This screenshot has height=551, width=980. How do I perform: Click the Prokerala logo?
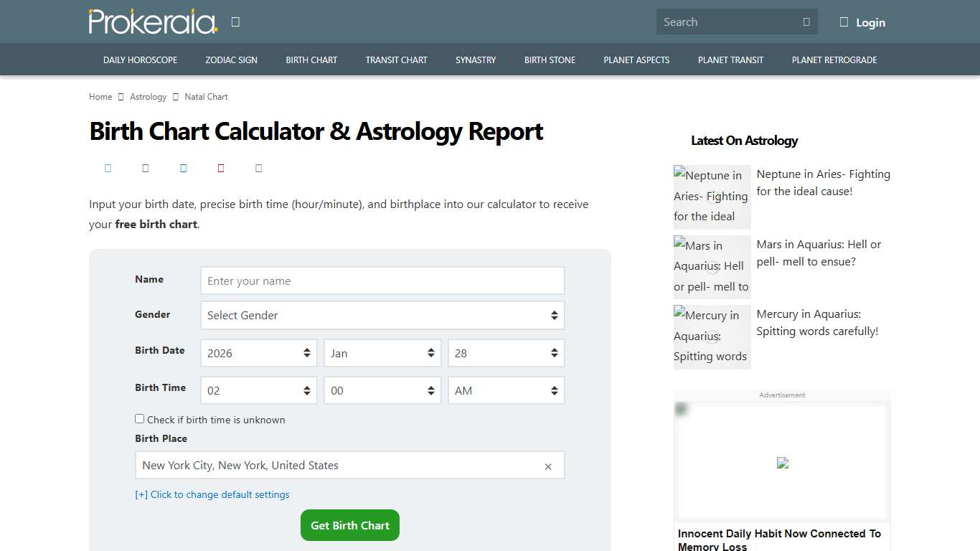[x=152, y=21]
